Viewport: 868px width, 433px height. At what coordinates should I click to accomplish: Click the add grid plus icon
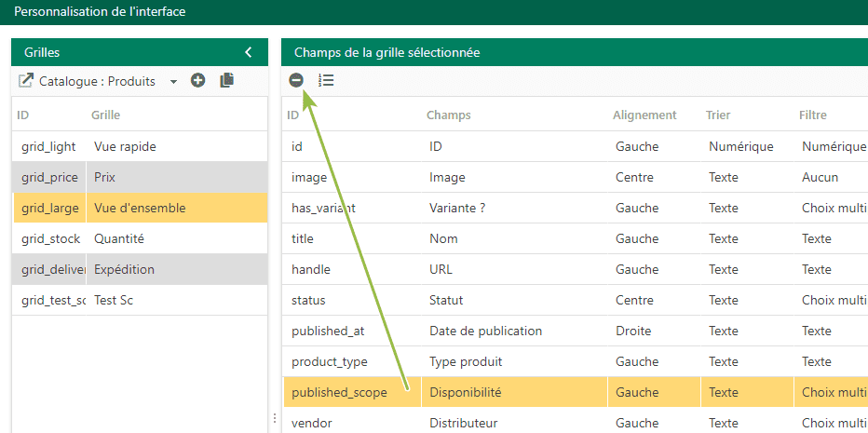[x=198, y=81]
